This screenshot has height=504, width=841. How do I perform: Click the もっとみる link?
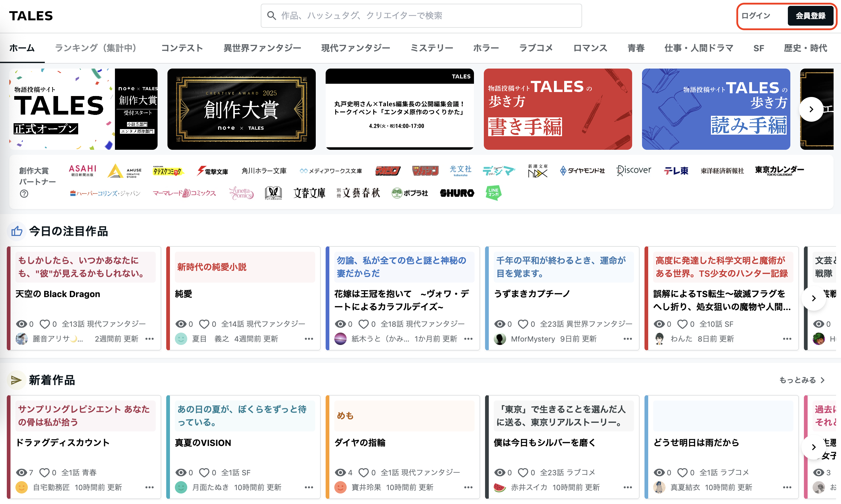pyautogui.click(x=802, y=380)
